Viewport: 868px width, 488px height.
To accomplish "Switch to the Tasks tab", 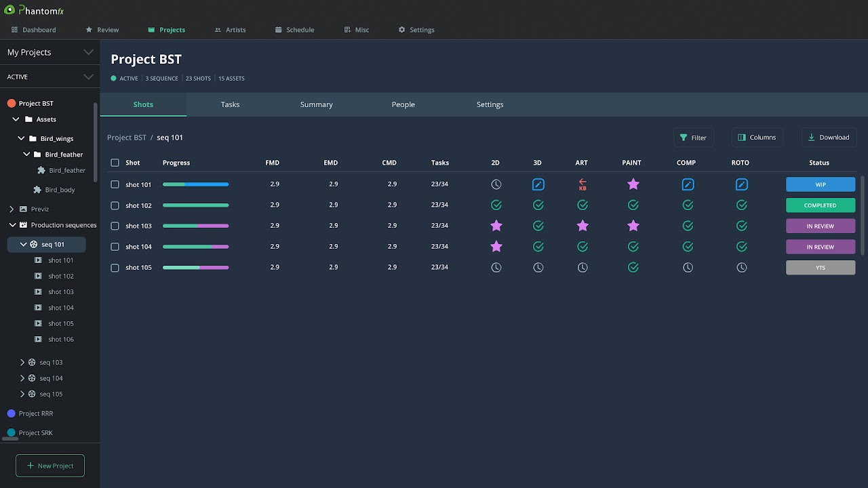I will (230, 104).
